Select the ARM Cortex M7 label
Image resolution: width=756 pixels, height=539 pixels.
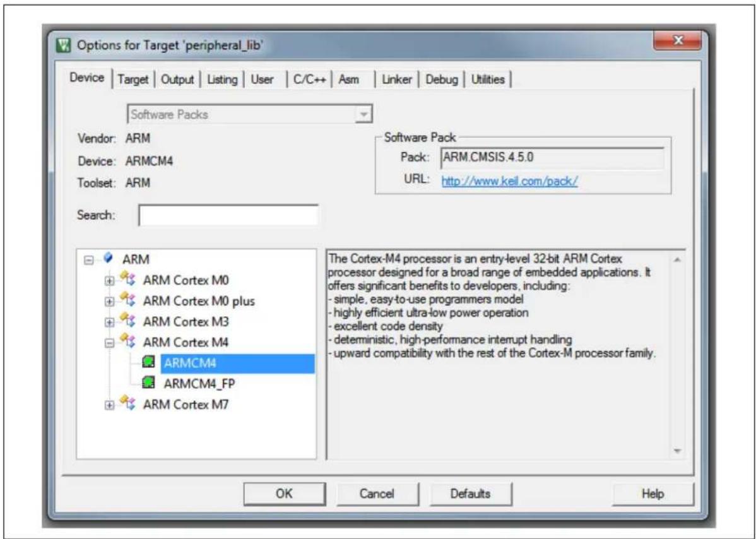(186, 405)
